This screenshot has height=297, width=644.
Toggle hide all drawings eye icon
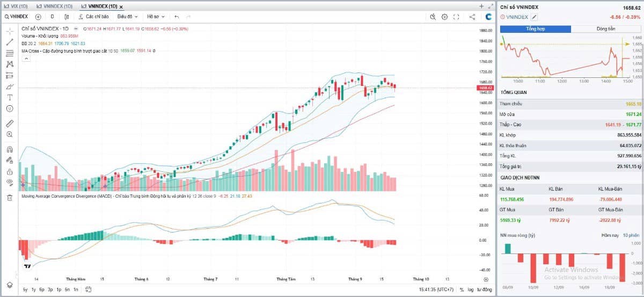[x=9, y=182]
